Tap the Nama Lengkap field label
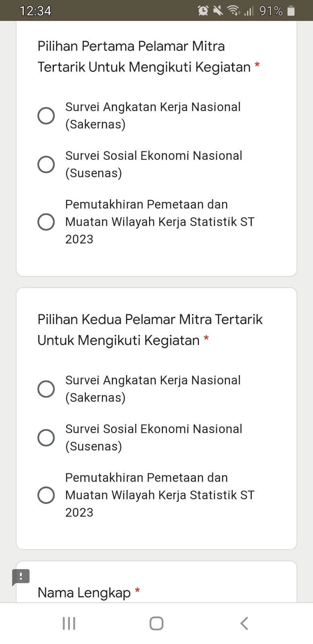The width and height of the screenshot is (313, 644). click(84, 592)
